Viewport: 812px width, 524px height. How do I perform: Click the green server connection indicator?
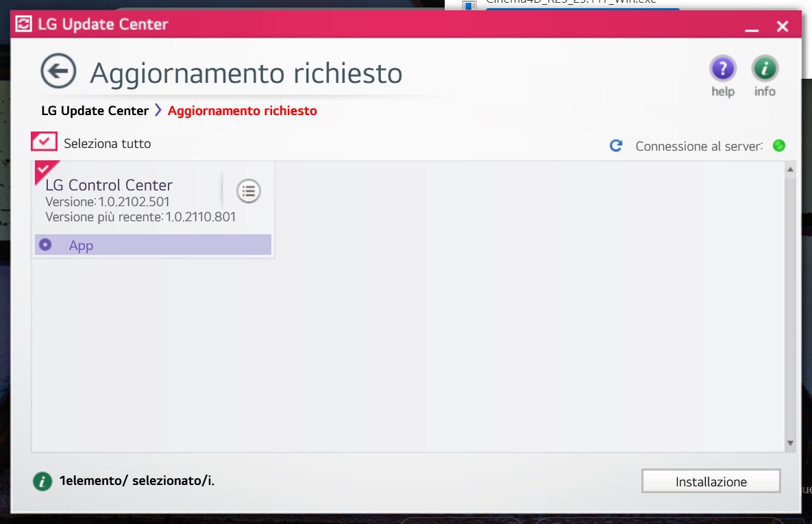tap(779, 145)
